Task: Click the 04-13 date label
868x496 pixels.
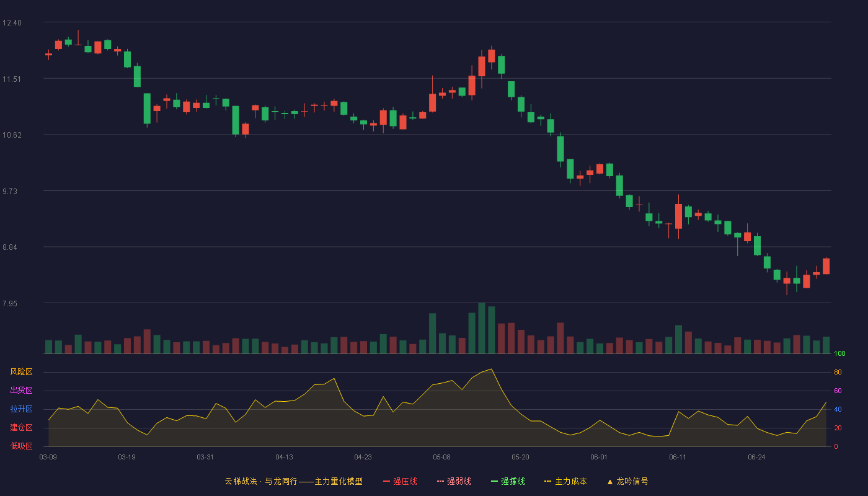Action: pos(284,457)
